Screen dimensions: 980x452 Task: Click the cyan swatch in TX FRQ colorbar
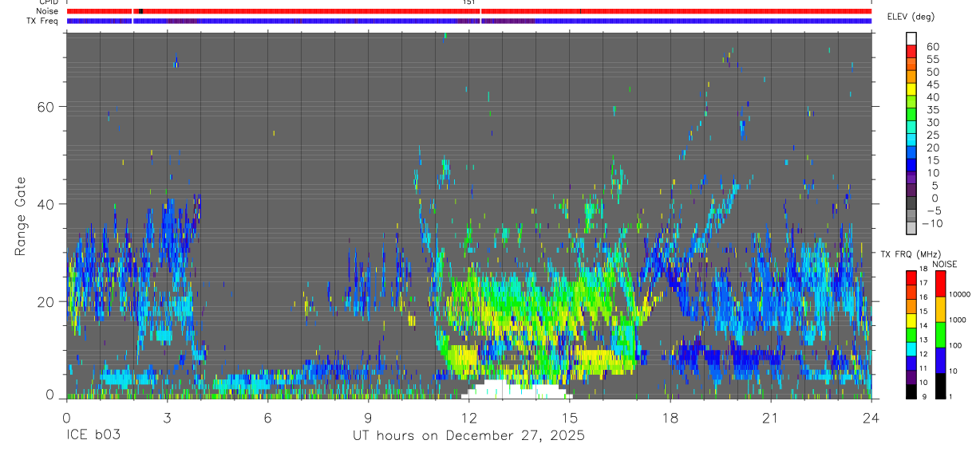[x=911, y=349]
